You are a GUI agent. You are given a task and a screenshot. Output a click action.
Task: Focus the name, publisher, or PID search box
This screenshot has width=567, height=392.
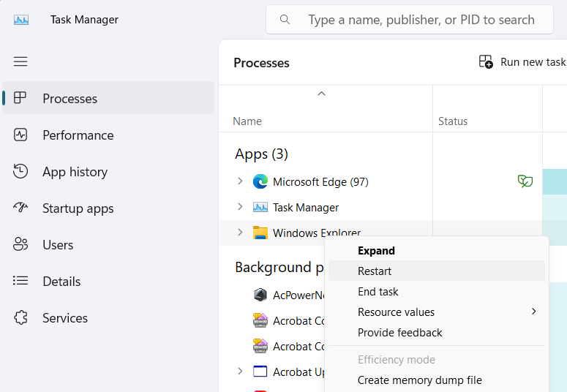410,20
